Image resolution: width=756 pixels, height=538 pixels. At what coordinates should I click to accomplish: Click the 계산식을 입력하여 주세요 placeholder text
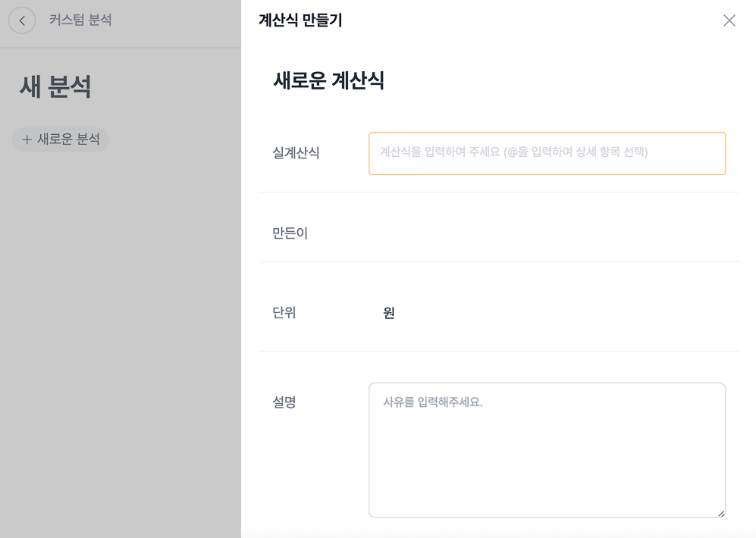coord(513,152)
